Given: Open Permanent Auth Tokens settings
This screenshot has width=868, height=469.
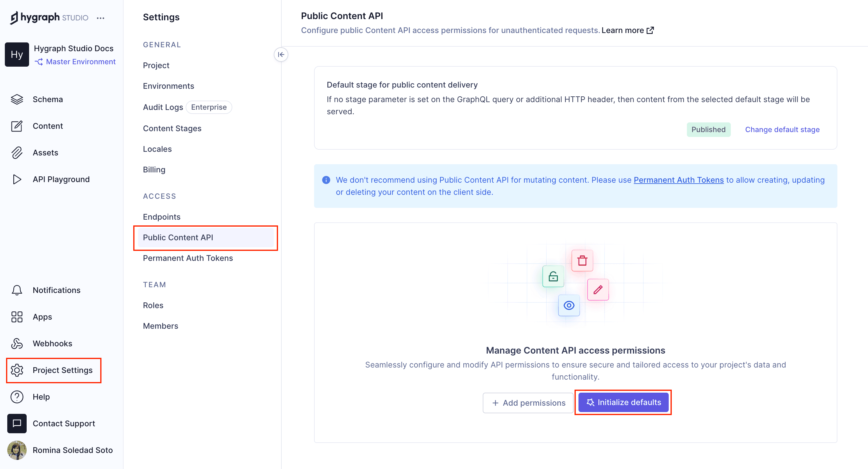Looking at the screenshot, I should click(x=188, y=258).
